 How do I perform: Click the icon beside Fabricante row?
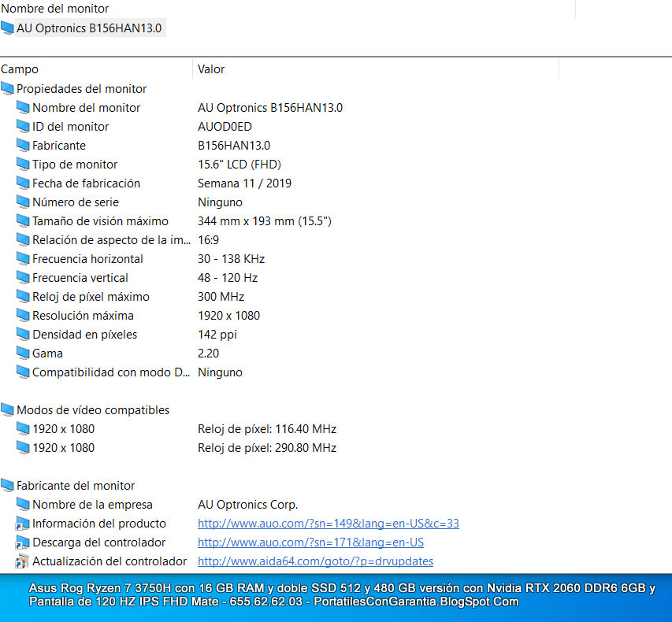(23, 145)
